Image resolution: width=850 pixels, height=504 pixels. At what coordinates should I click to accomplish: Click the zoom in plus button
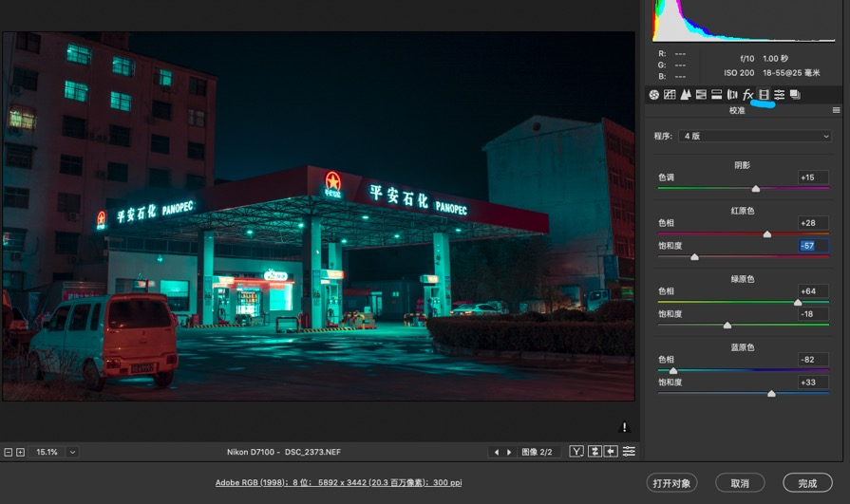point(21,452)
